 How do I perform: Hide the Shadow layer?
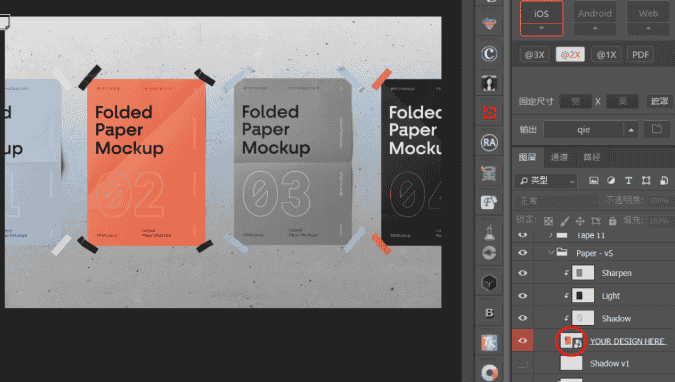pos(523,318)
